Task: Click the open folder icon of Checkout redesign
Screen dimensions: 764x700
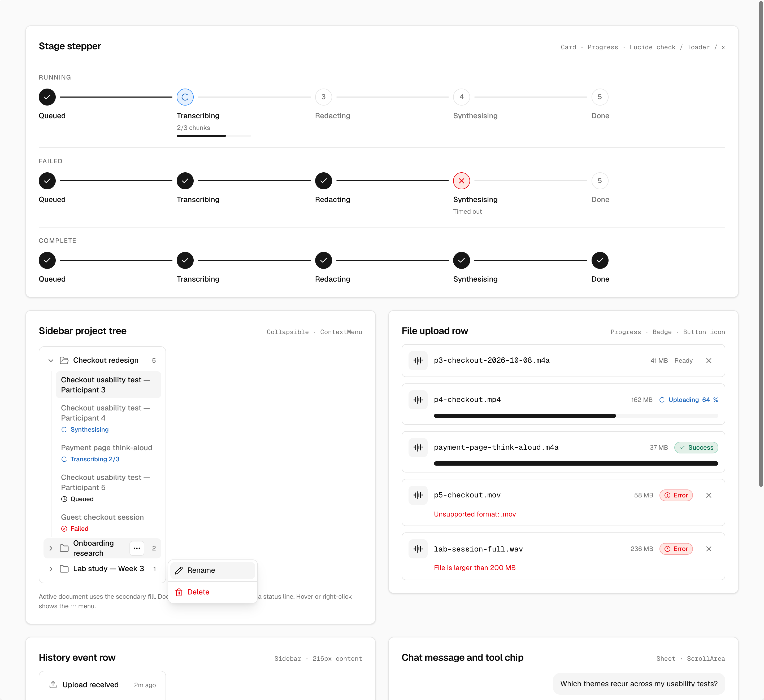Action: coord(64,360)
